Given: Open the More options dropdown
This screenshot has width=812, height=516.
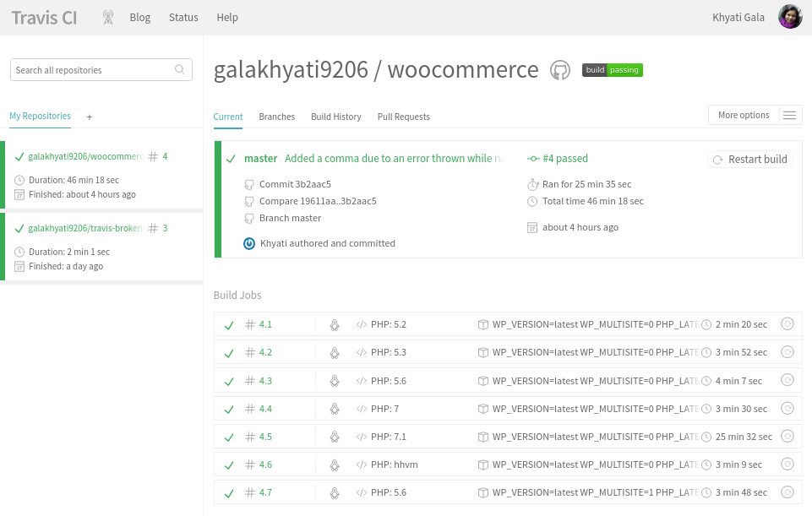Looking at the screenshot, I should (x=744, y=114).
